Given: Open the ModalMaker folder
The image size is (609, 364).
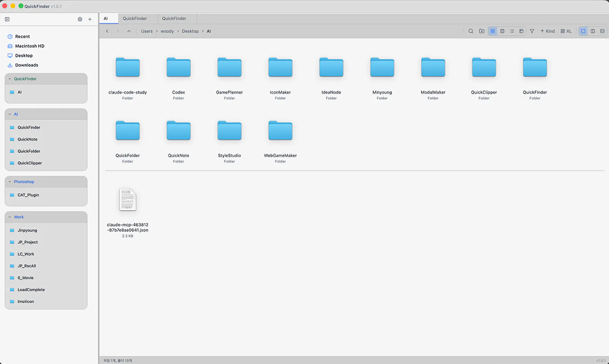Looking at the screenshot, I should pos(433,67).
